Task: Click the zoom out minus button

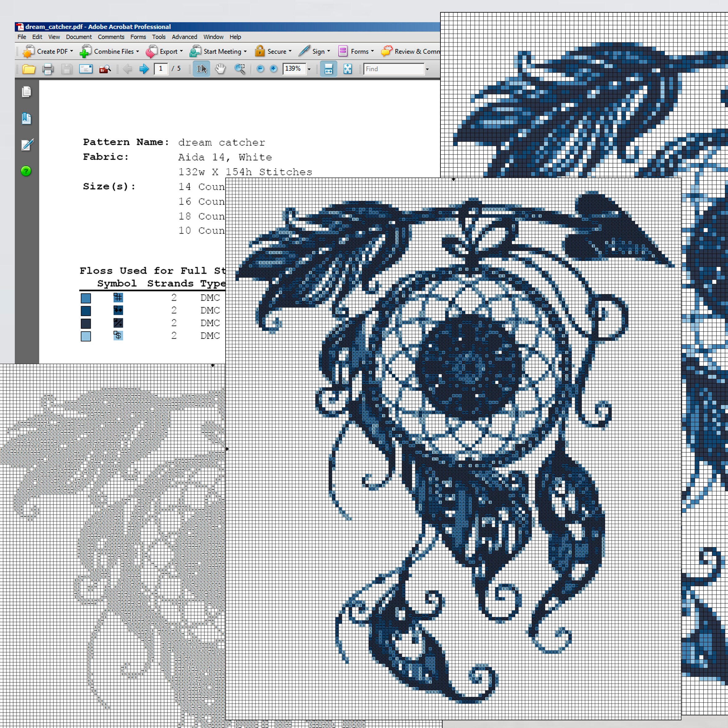Action: click(260, 69)
